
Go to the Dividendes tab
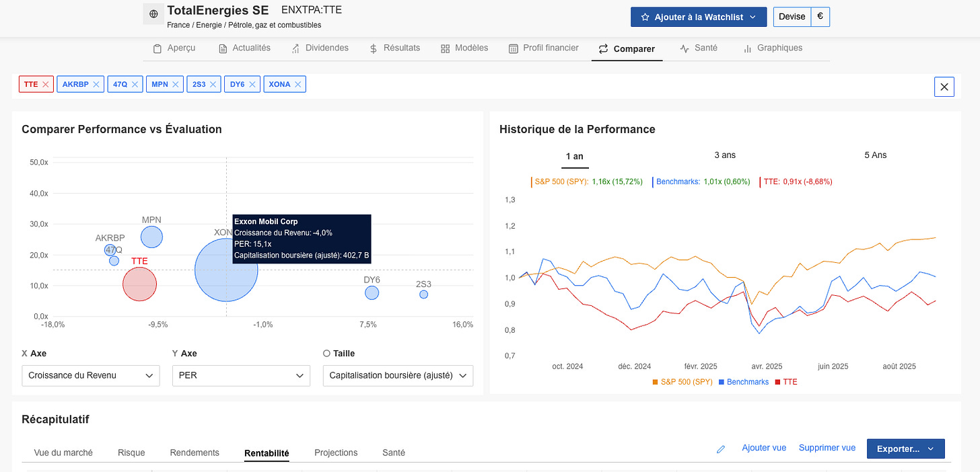(x=320, y=48)
